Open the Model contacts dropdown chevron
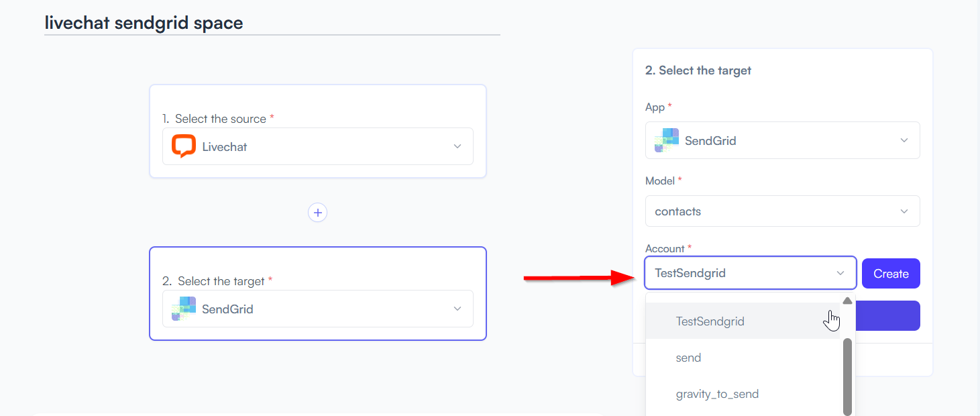This screenshot has width=980, height=416. (x=904, y=211)
